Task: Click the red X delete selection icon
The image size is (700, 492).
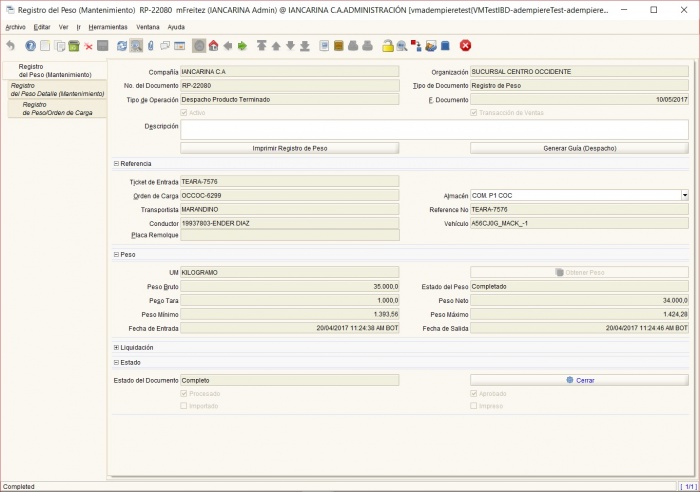Action: [88, 46]
